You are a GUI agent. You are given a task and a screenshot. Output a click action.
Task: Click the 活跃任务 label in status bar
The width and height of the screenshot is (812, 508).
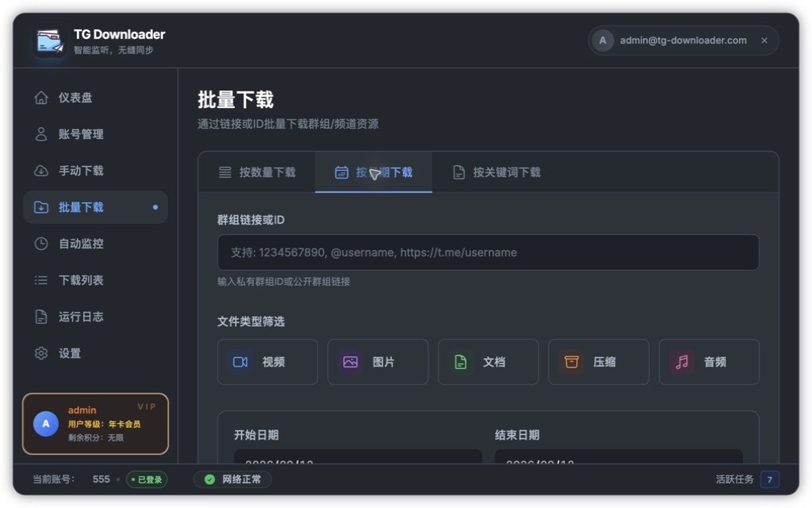coord(734,479)
